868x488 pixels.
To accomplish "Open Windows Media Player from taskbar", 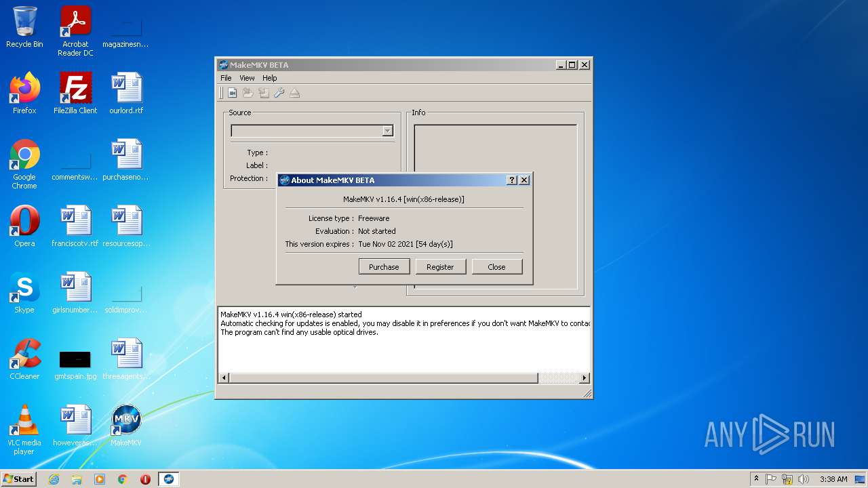I will [x=100, y=479].
